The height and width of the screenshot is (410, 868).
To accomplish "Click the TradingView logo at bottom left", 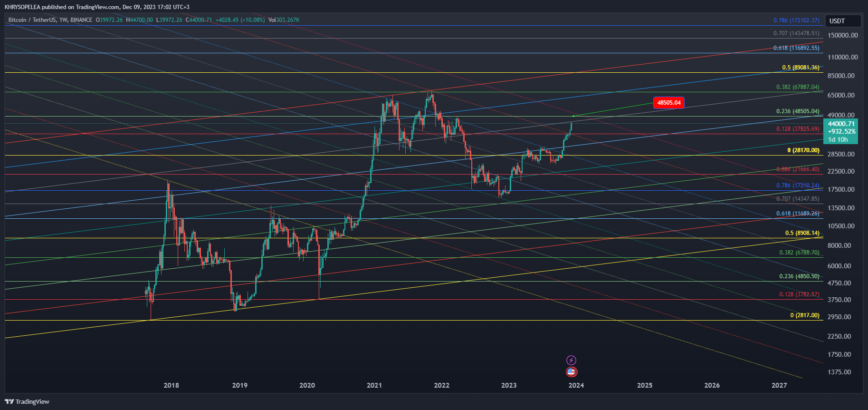I will pyautogui.click(x=27, y=402).
